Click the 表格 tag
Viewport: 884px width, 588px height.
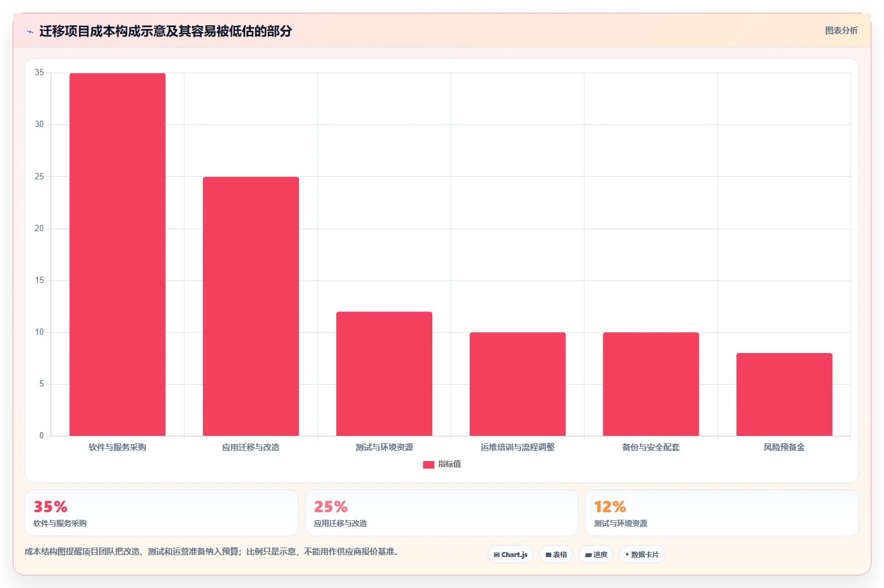click(556, 555)
